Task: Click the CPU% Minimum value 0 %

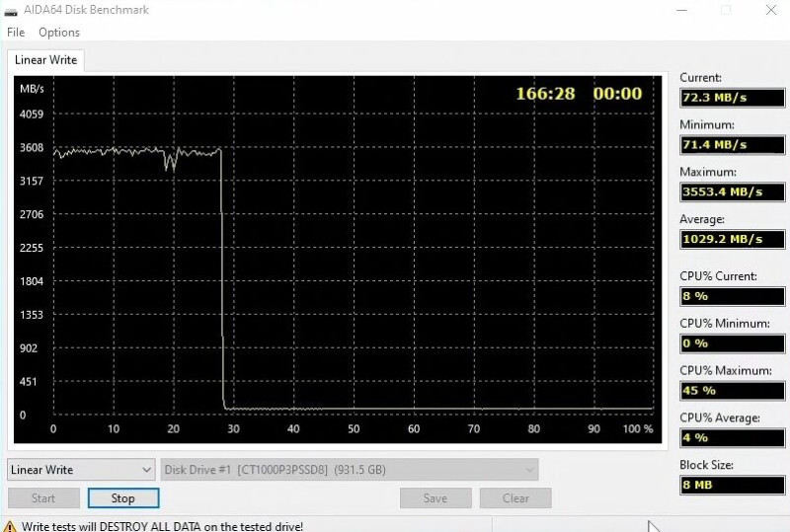Action: 732,343
